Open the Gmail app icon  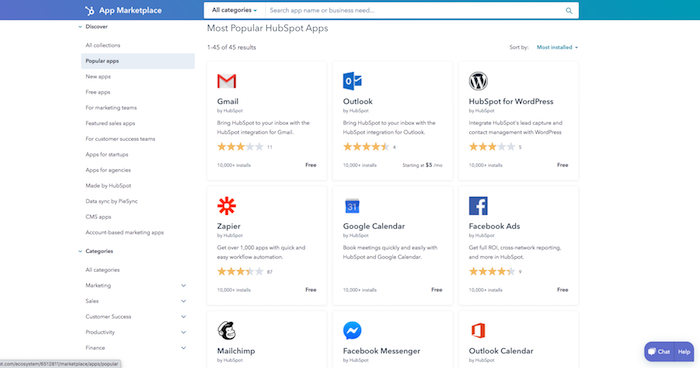coord(226,81)
